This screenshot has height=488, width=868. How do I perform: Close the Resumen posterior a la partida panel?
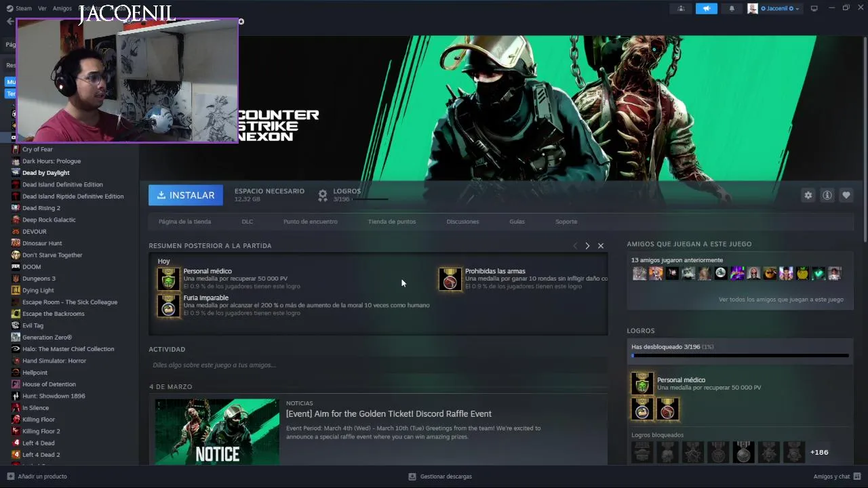point(601,246)
